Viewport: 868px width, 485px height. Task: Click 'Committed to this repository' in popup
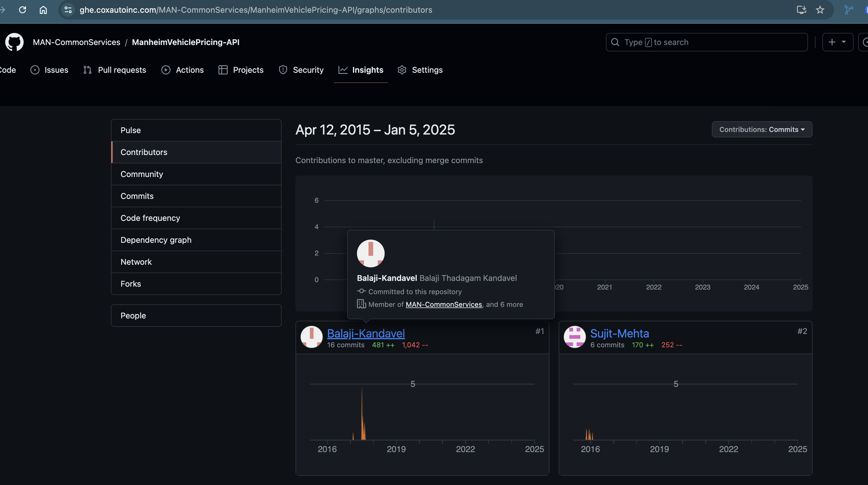(415, 292)
